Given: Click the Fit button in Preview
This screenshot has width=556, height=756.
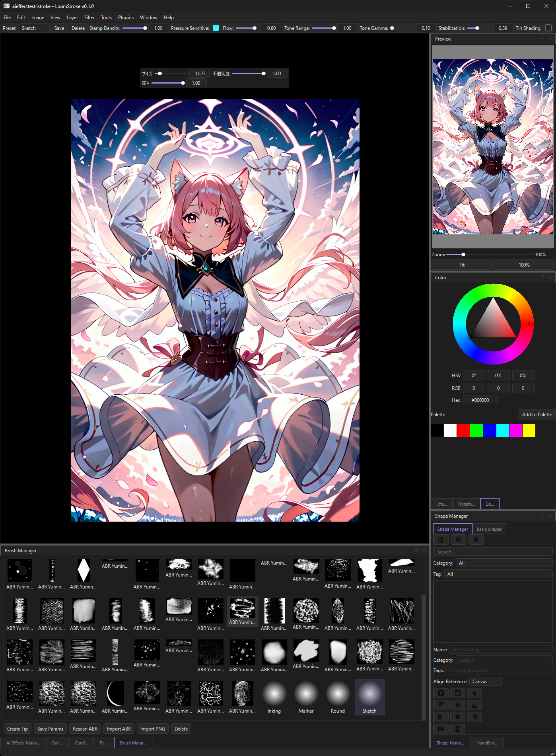Looking at the screenshot, I should pos(462,265).
